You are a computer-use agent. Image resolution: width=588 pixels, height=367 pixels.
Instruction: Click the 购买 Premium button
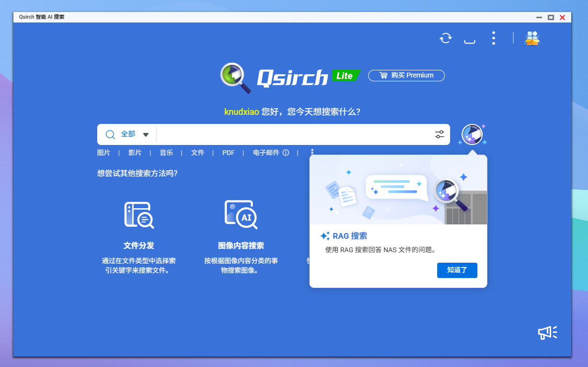tap(406, 76)
